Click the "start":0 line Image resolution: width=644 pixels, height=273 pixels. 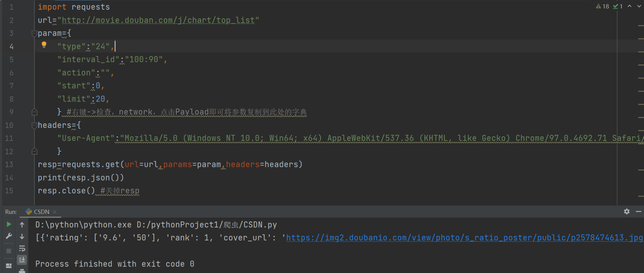point(81,86)
